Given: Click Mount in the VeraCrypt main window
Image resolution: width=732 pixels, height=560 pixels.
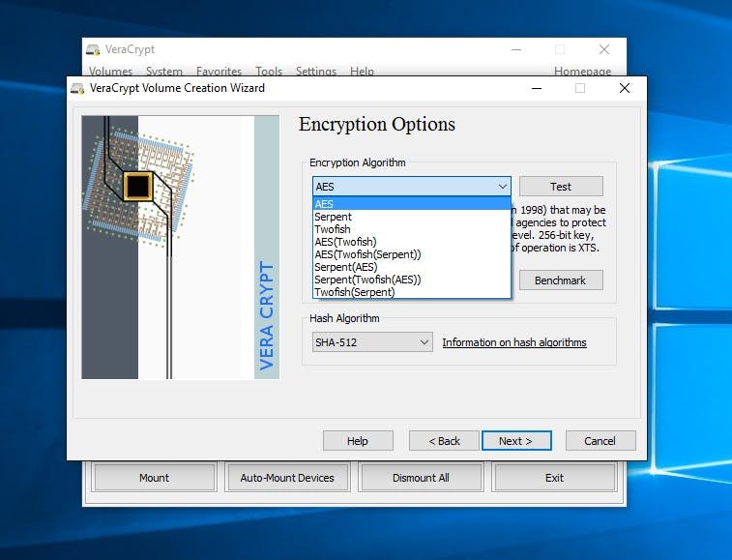Looking at the screenshot, I should (x=154, y=478).
